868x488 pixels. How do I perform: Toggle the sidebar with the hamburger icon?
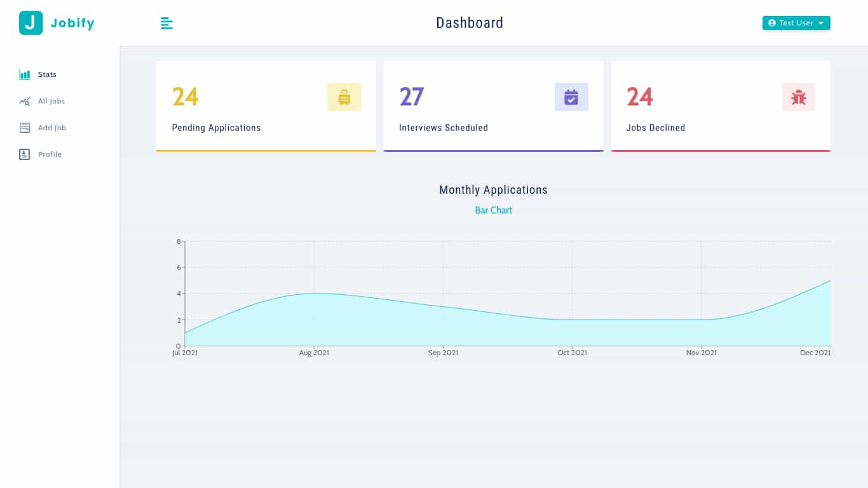point(166,23)
